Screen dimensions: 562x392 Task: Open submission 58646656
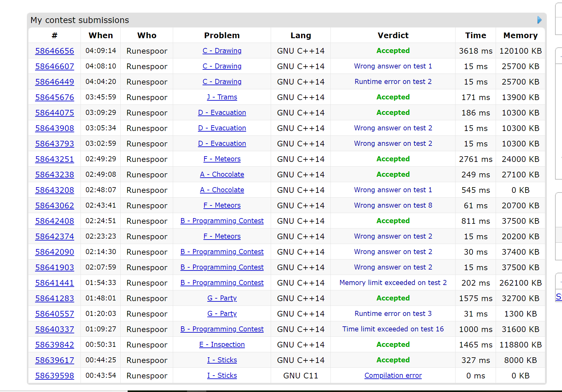coord(55,51)
